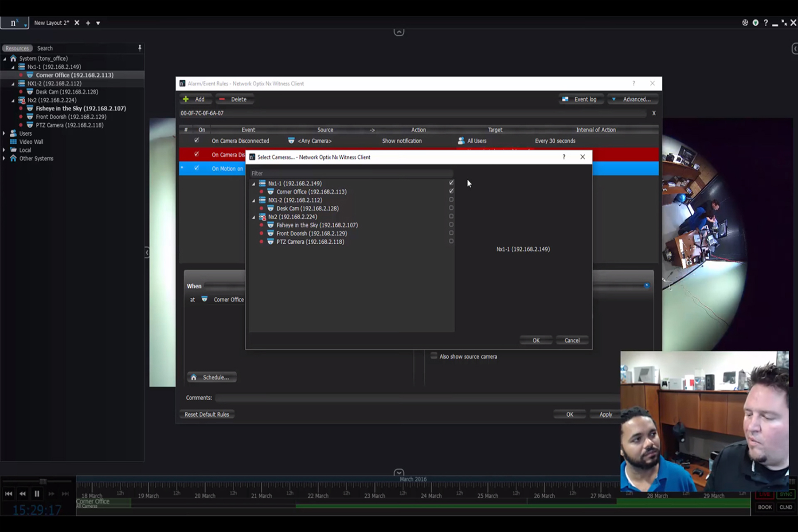Click the rules filter field 00-0F-7C-0F-6A-07

(412, 113)
